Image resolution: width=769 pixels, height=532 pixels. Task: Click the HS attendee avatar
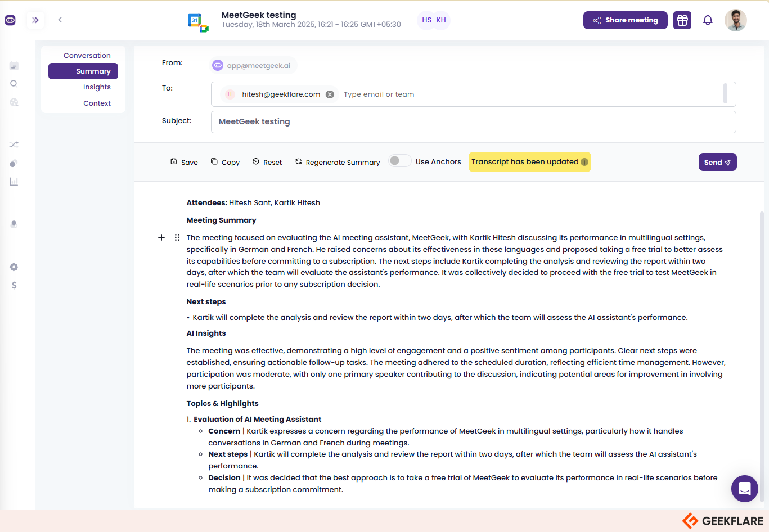tap(426, 20)
